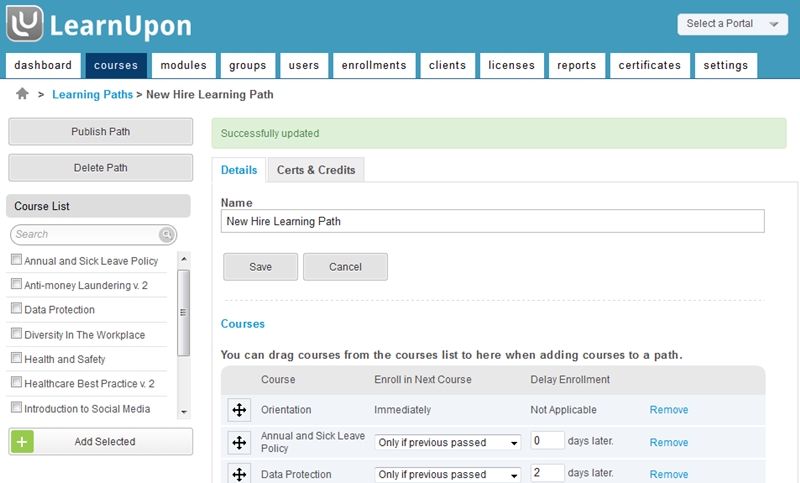Tick the Health and Safety checkbox

(17, 358)
